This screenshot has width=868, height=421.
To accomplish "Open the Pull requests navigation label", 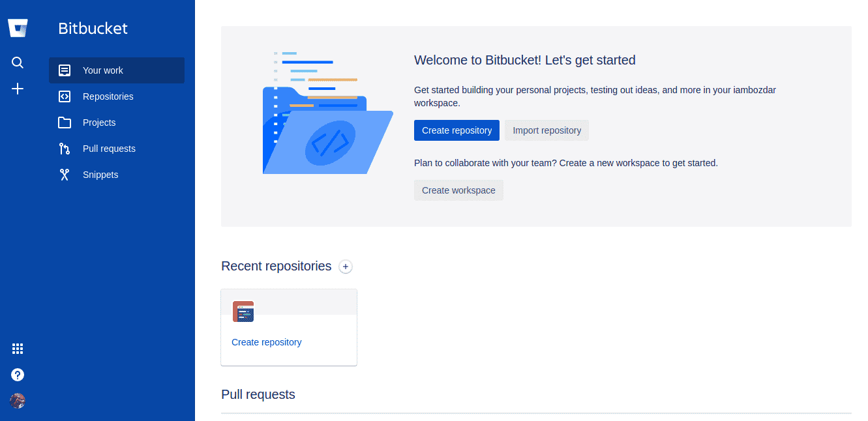I will 109,149.
